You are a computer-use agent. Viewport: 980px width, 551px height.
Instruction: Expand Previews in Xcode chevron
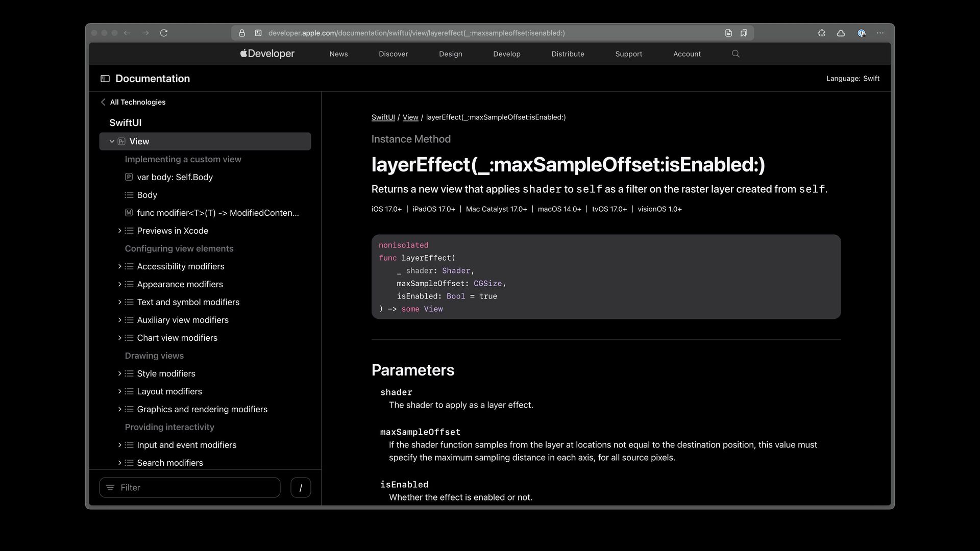[119, 231]
